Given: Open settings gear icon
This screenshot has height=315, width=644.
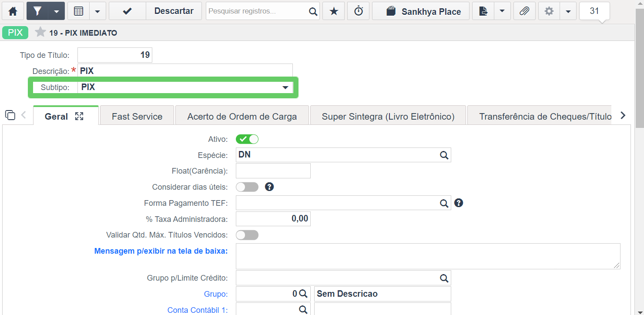Looking at the screenshot, I should 549,11.
